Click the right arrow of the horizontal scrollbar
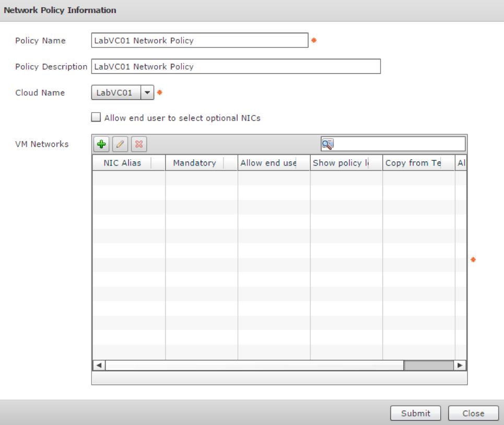This screenshot has width=504, height=425. click(x=460, y=365)
